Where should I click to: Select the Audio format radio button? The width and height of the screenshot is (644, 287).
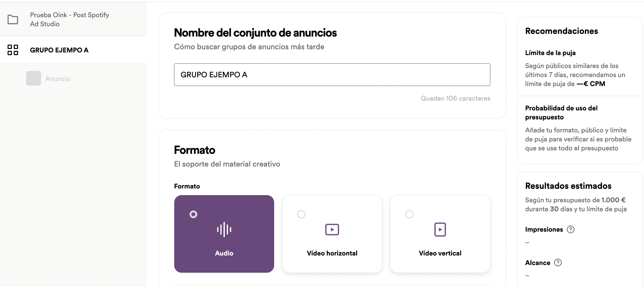(193, 214)
